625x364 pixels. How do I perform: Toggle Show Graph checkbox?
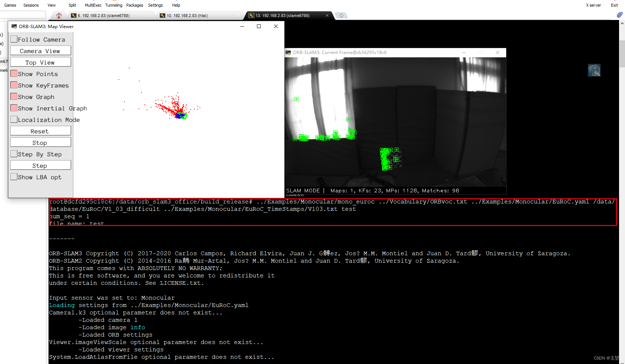tap(14, 97)
